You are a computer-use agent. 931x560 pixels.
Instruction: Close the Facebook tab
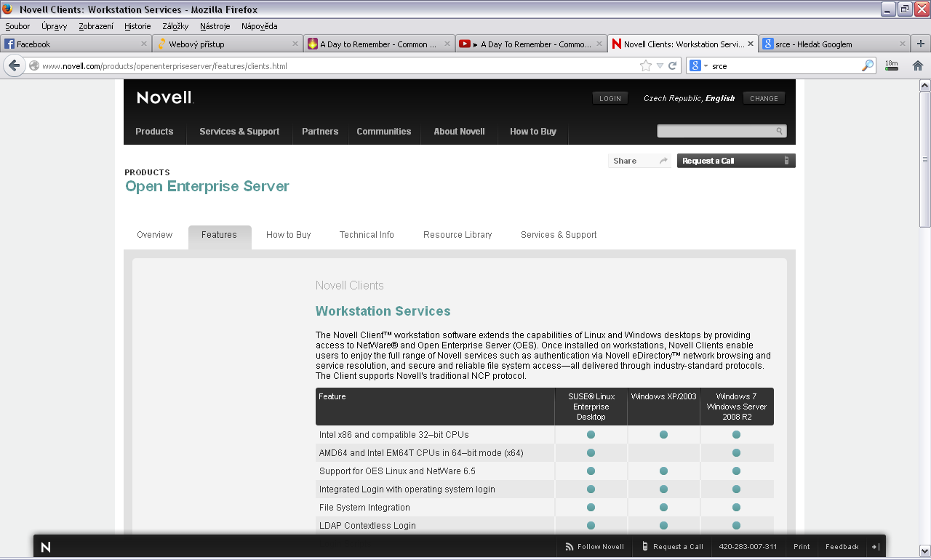point(143,44)
